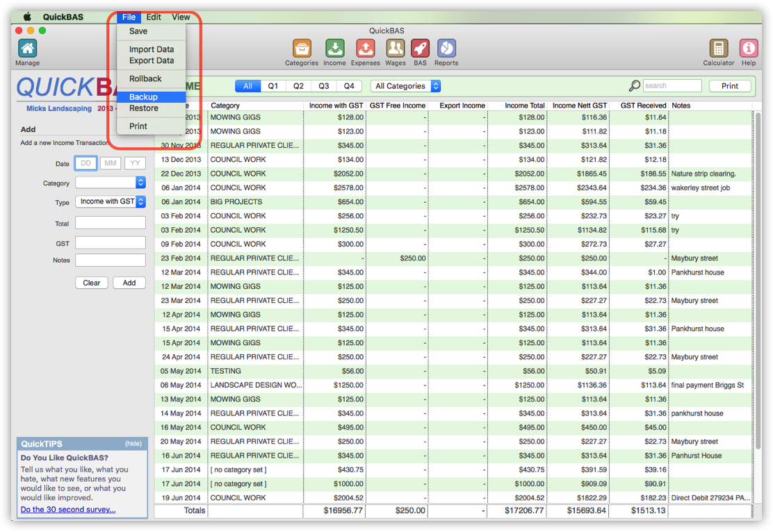Open the Categories manager icon

[x=302, y=47]
